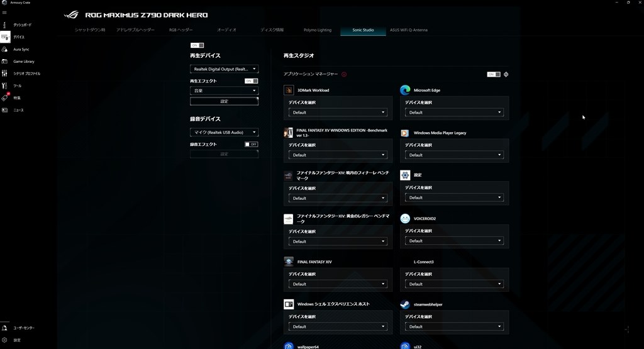The height and width of the screenshot is (349, 644).
Task: Open the News (ニュース) sidebar icon
Action: pyautogui.click(x=4, y=110)
